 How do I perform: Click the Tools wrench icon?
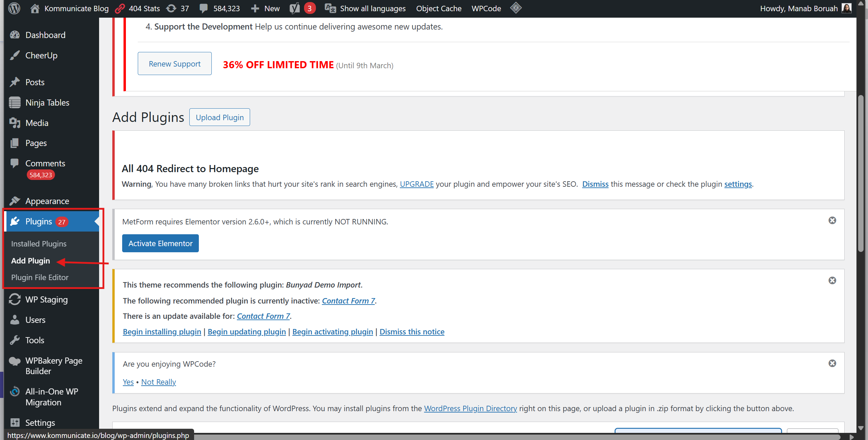(15, 340)
